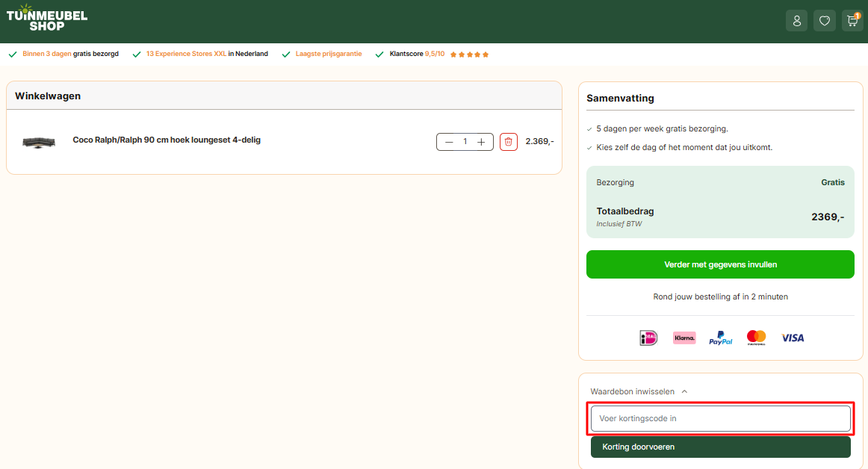Decrease item quantity with the minus stepper
The width and height of the screenshot is (868, 469).
tap(449, 141)
